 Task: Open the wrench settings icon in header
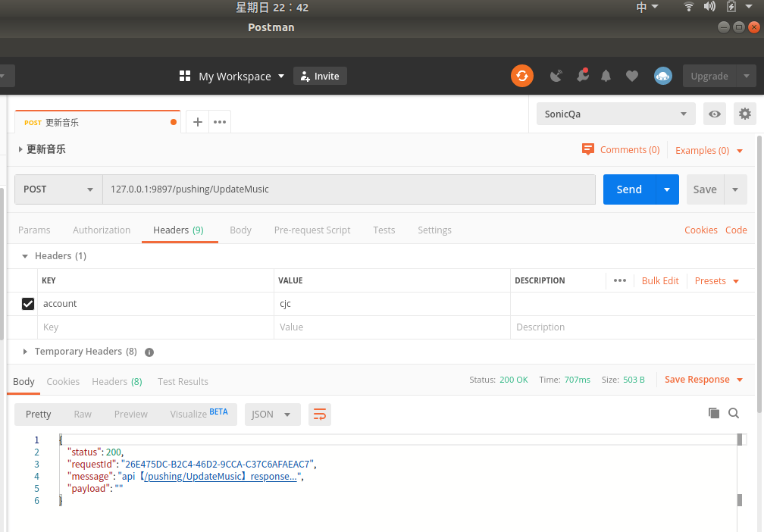[x=583, y=75]
